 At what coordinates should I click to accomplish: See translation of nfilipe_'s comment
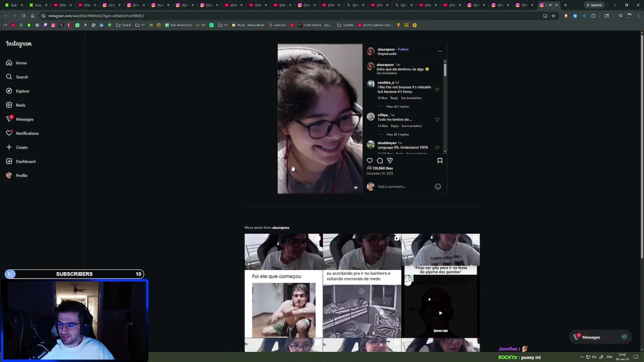coord(412,126)
